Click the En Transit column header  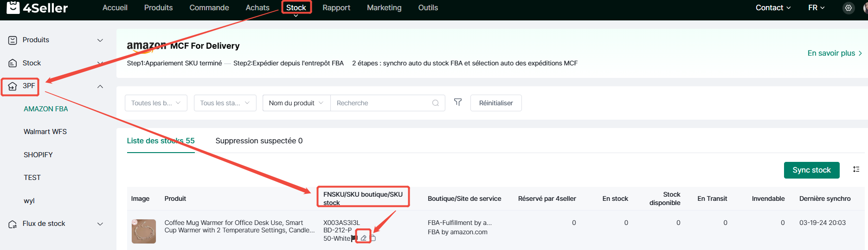[x=712, y=199]
